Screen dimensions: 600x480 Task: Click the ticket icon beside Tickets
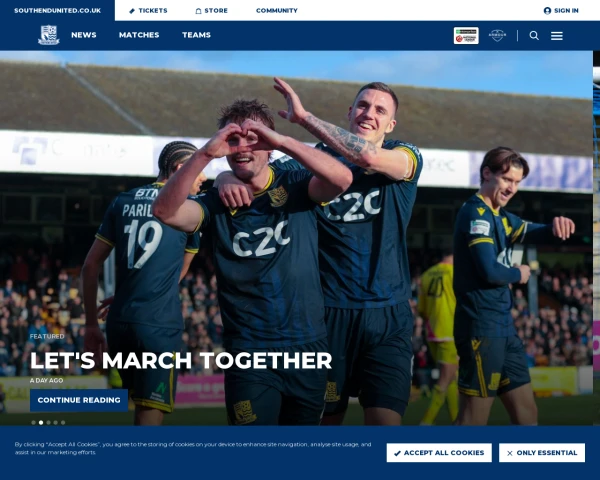click(132, 11)
